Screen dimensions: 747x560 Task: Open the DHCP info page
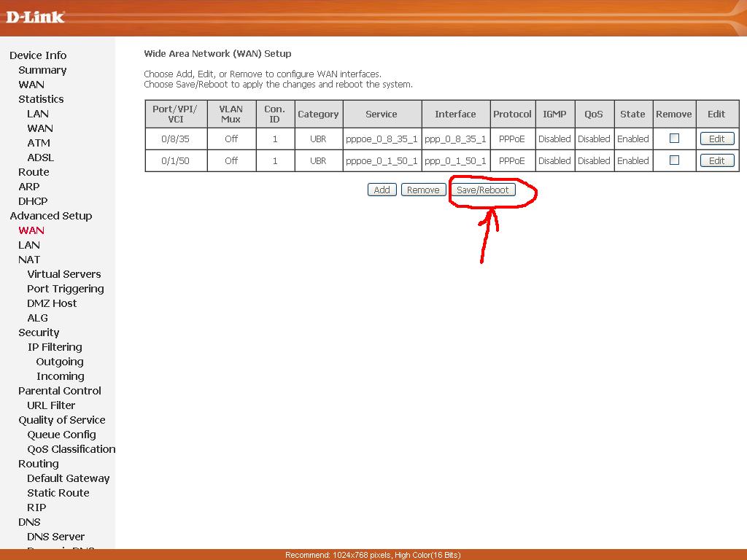33,201
